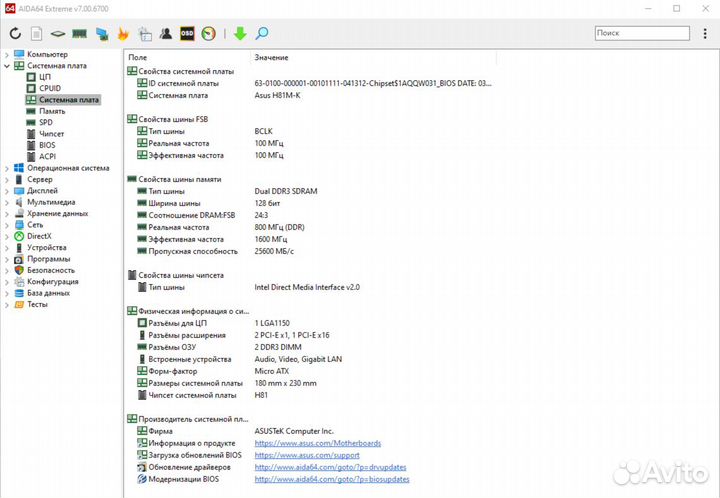Select the Ширина шины row
Image resolution: width=720 pixels, height=498 pixels.
(208, 203)
